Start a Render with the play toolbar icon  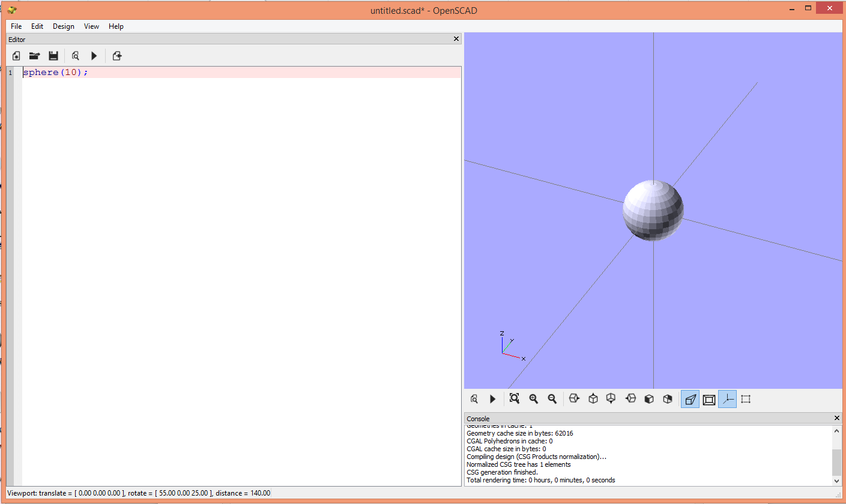(94, 56)
